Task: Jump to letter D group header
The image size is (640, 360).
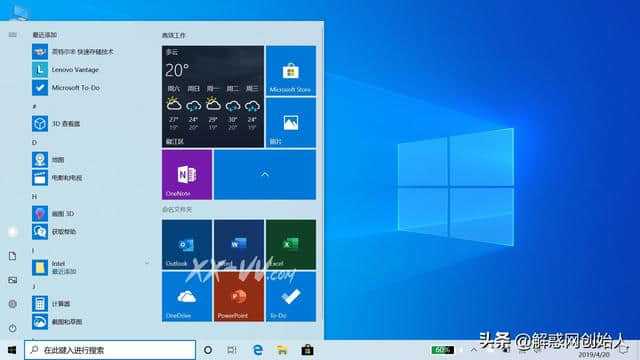Action: click(x=34, y=142)
